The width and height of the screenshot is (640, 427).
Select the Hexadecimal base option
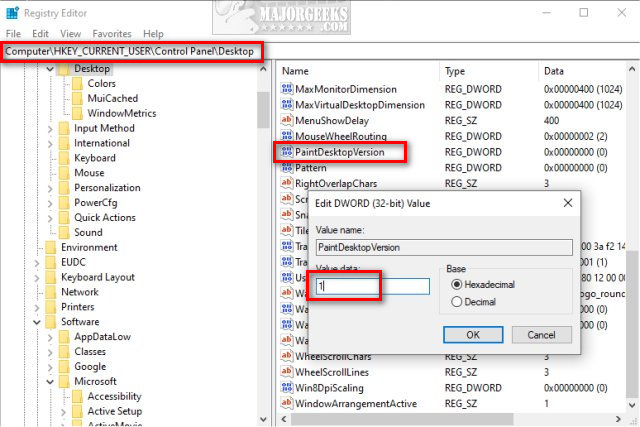pos(459,284)
